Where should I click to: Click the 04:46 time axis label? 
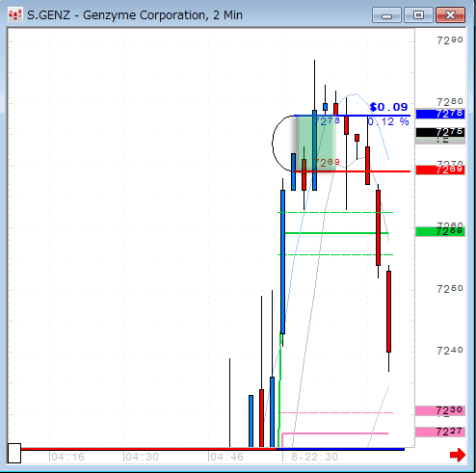(226, 457)
